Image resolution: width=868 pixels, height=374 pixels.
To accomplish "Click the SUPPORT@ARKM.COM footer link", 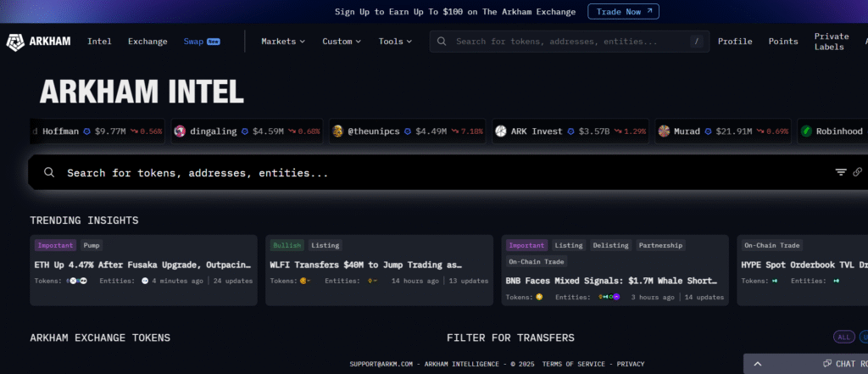I will (x=381, y=364).
